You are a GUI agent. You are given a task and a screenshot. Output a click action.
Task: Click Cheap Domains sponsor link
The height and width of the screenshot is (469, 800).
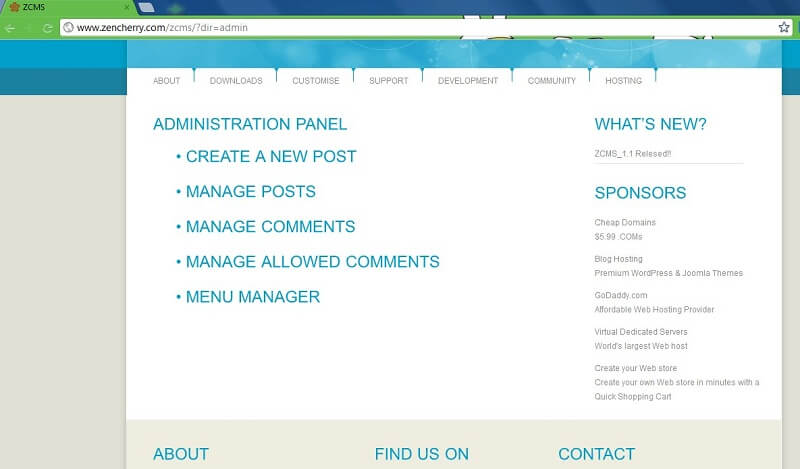click(625, 223)
